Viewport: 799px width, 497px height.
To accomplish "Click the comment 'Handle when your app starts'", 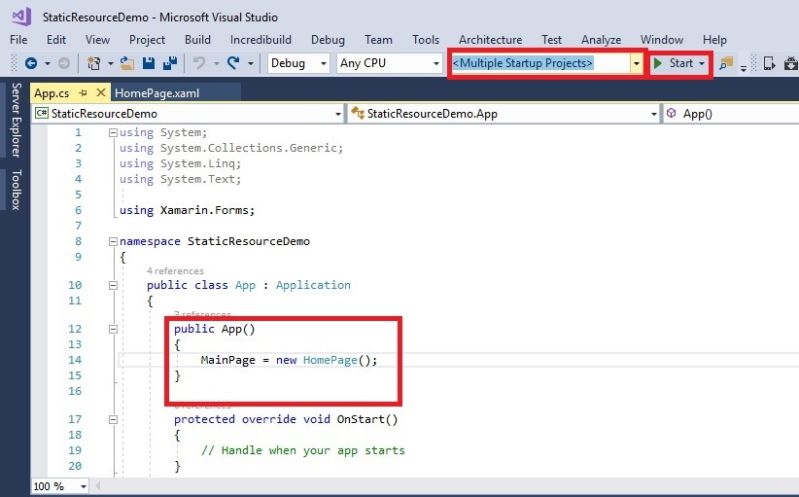I will point(303,451).
